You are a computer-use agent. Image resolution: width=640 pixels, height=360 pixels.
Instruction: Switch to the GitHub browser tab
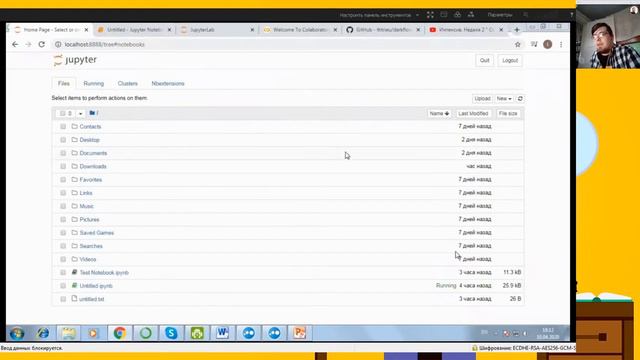click(x=382, y=30)
